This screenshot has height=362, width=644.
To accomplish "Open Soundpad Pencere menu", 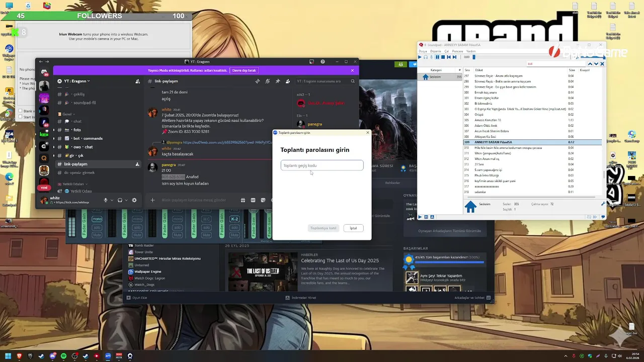I will pyautogui.click(x=457, y=51).
